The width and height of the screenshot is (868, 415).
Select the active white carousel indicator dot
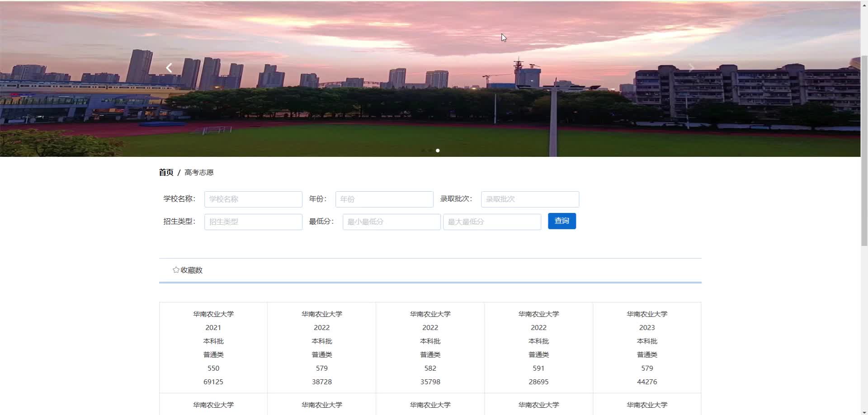coord(438,151)
